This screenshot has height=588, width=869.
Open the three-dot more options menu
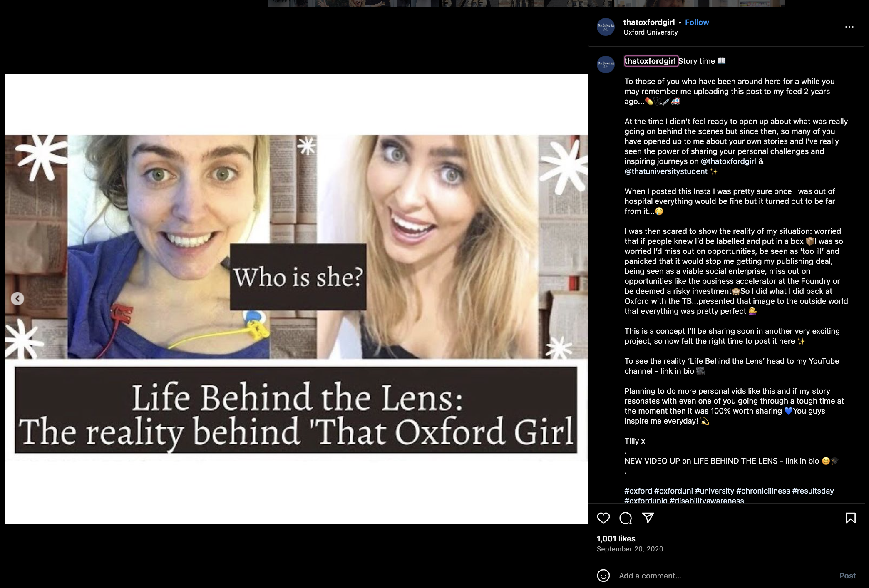coord(849,27)
